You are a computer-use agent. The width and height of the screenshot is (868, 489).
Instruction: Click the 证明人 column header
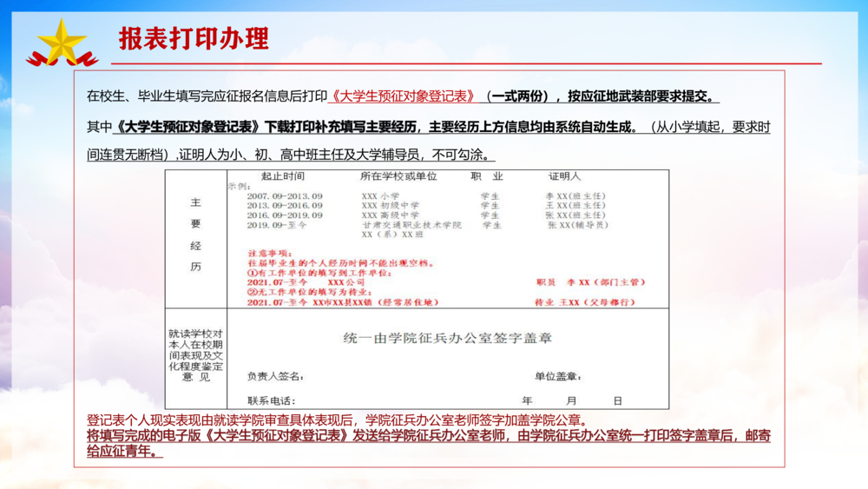point(563,176)
